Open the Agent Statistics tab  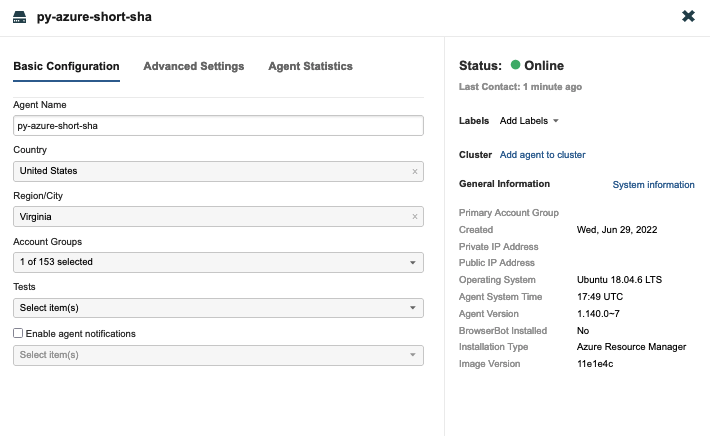[x=310, y=66]
